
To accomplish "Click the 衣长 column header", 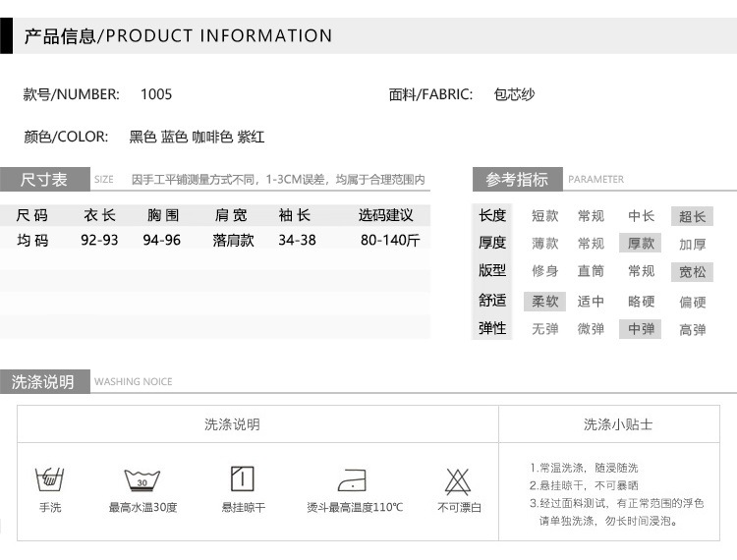I will (99, 215).
